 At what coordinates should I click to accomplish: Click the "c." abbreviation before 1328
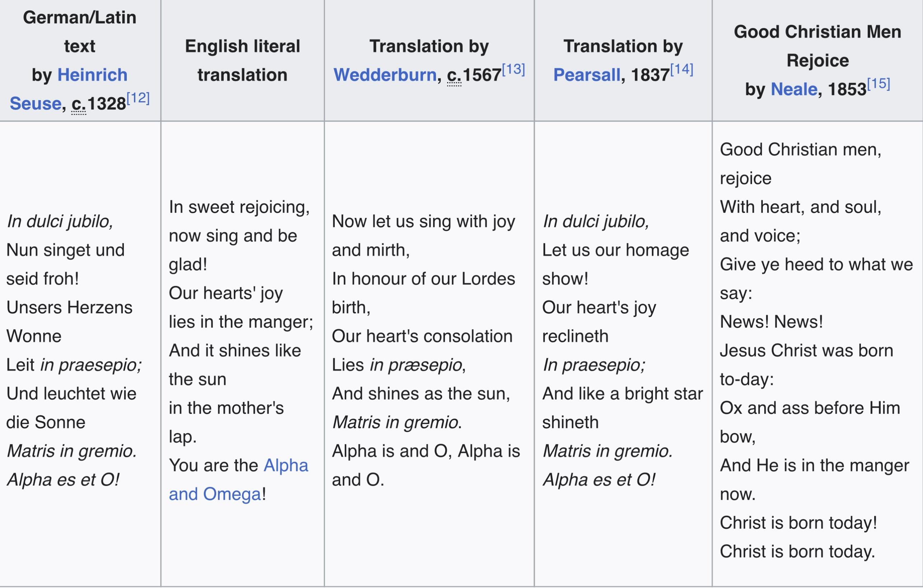click(79, 104)
